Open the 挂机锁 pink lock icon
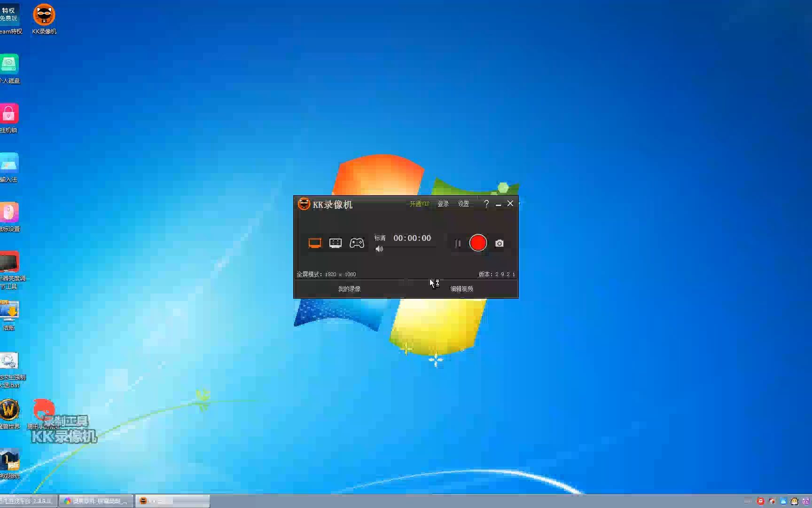The image size is (812, 508). (9, 118)
